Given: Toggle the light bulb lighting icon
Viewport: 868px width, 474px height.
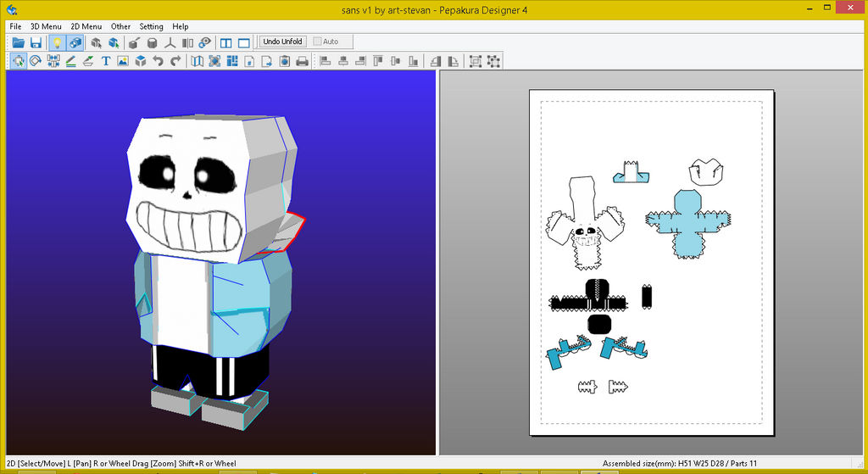Looking at the screenshot, I should [x=57, y=42].
